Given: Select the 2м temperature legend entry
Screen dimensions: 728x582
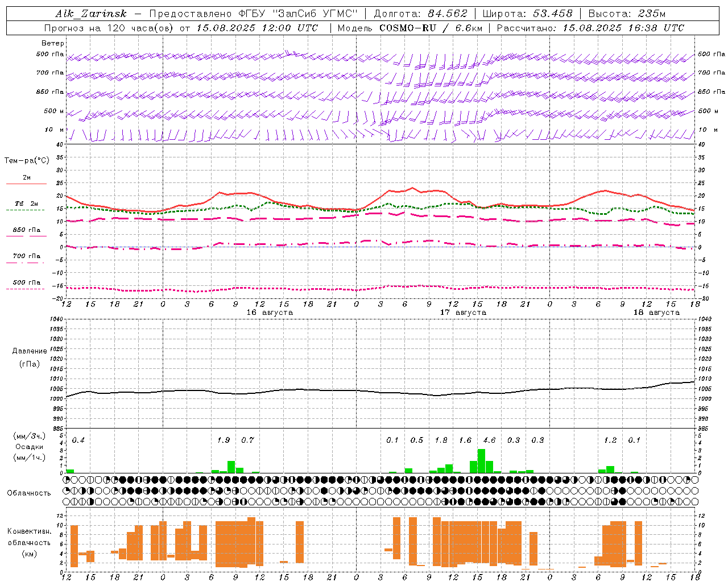Looking at the screenshot, I should (27, 177).
